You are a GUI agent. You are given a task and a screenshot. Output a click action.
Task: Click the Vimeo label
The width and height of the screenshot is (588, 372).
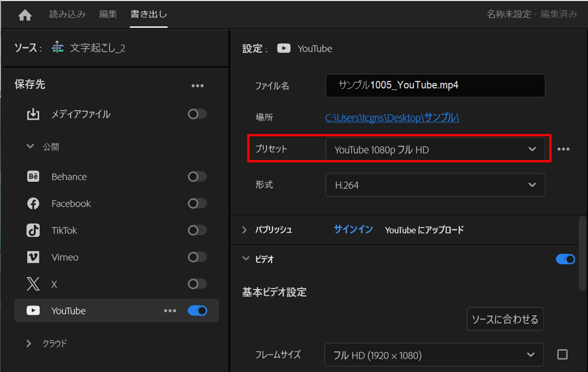pyautogui.click(x=65, y=257)
